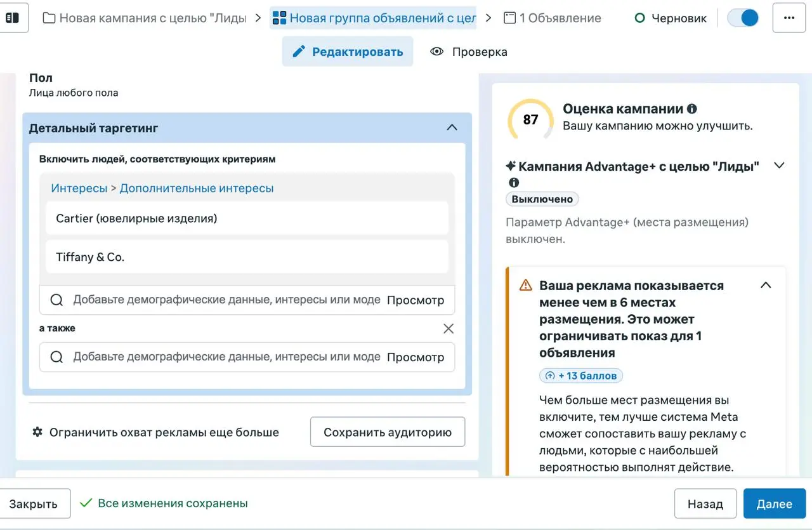Screen dimensions: 812x530
Task: Click the Черновик status indicator
Action: 671,18
